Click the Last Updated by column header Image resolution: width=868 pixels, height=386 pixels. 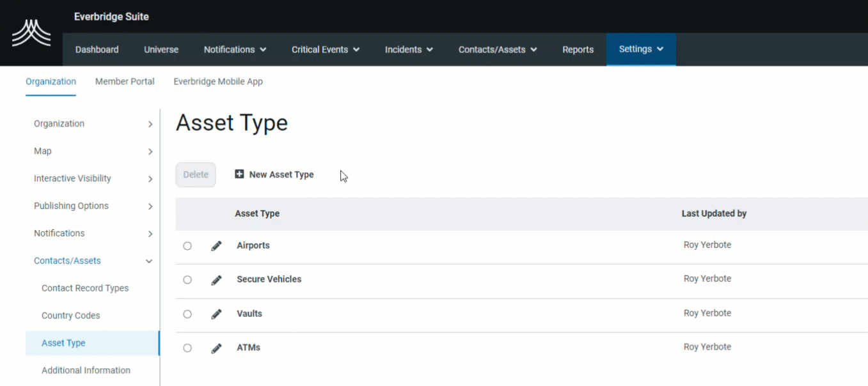point(714,213)
